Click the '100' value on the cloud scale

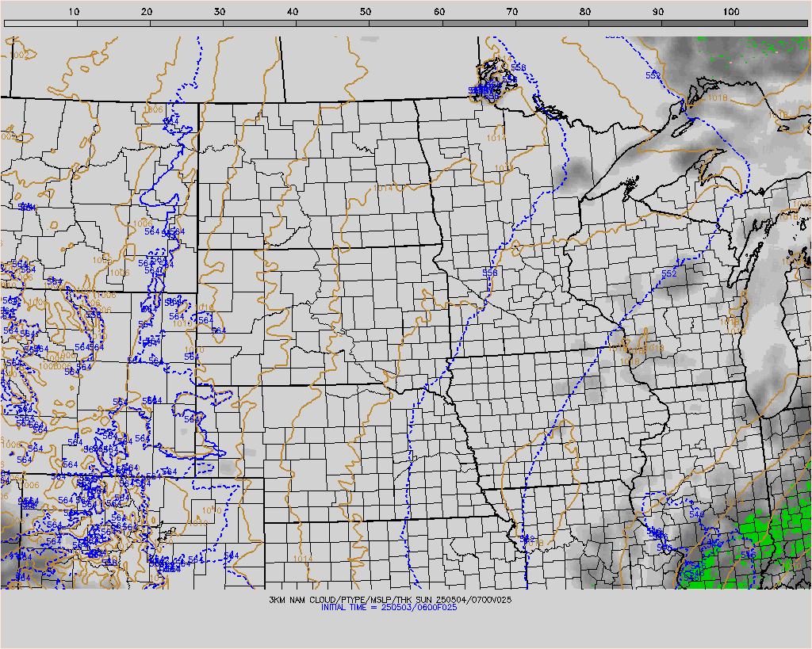(x=731, y=11)
